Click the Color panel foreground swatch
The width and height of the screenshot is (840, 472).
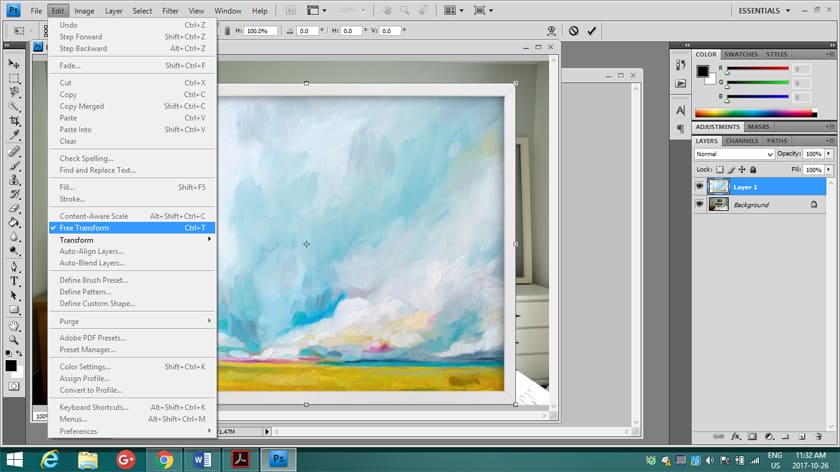point(702,71)
